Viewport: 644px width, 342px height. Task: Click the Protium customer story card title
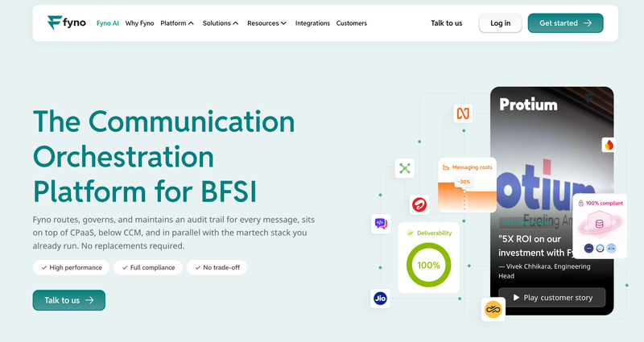[x=528, y=105]
